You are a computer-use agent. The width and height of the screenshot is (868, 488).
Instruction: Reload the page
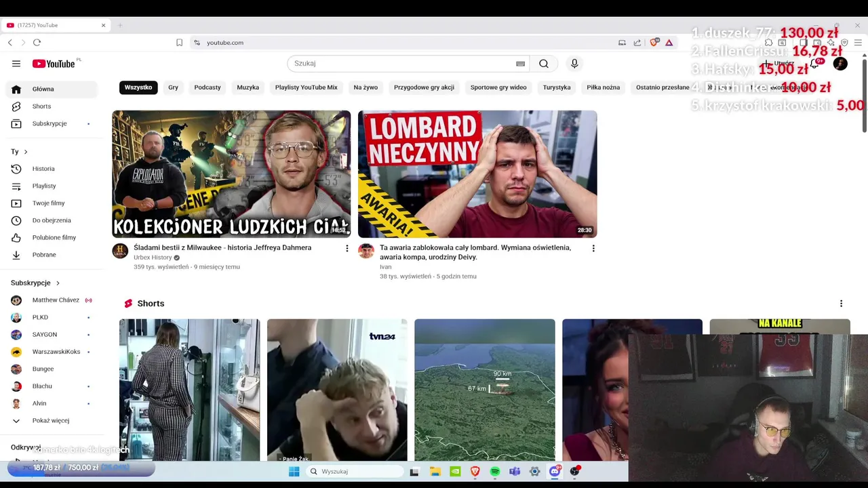(37, 43)
